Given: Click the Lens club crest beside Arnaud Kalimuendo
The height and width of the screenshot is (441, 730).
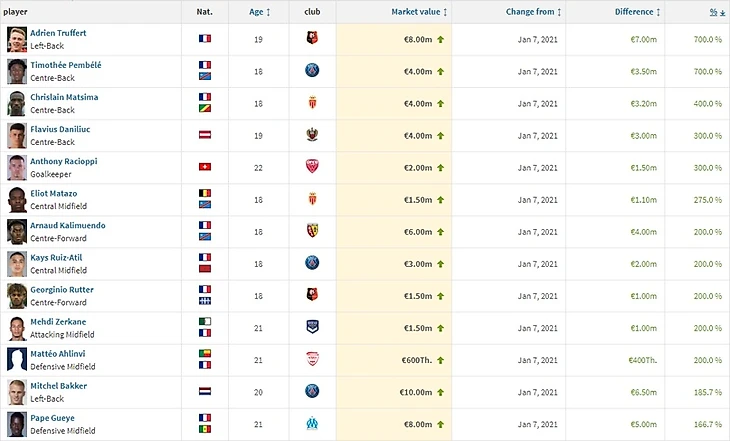Looking at the screenshot, I should [x=311, y=231].
